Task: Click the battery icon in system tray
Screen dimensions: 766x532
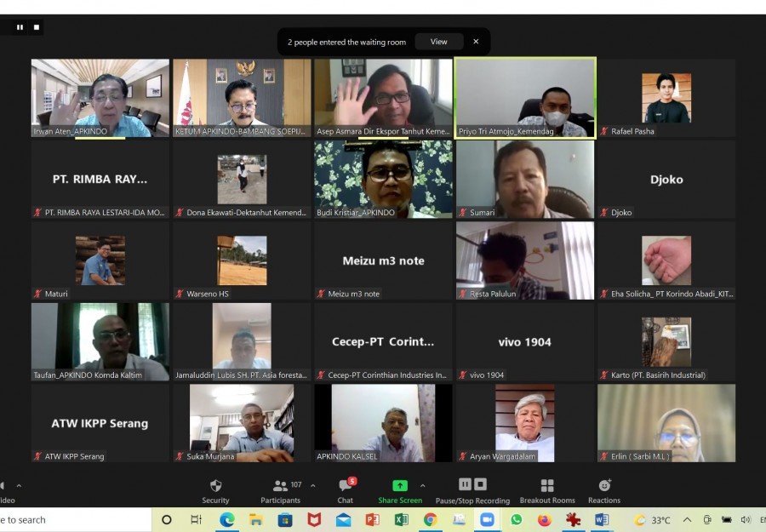Action: (727, 520)
